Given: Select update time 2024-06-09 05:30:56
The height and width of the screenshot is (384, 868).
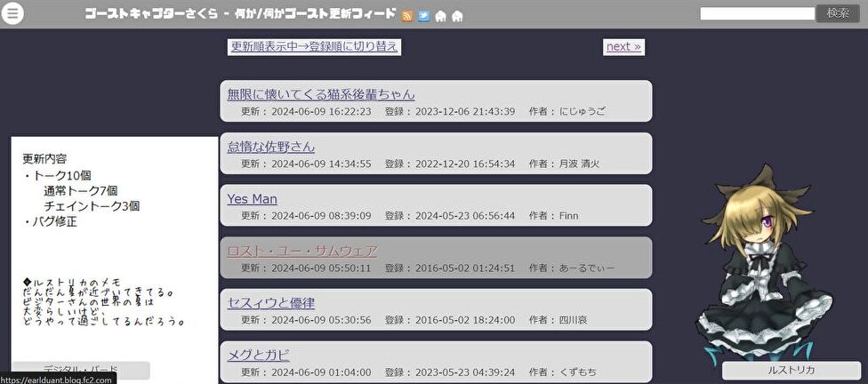Looking at the screenshot, I should click(x=321, y=320).
